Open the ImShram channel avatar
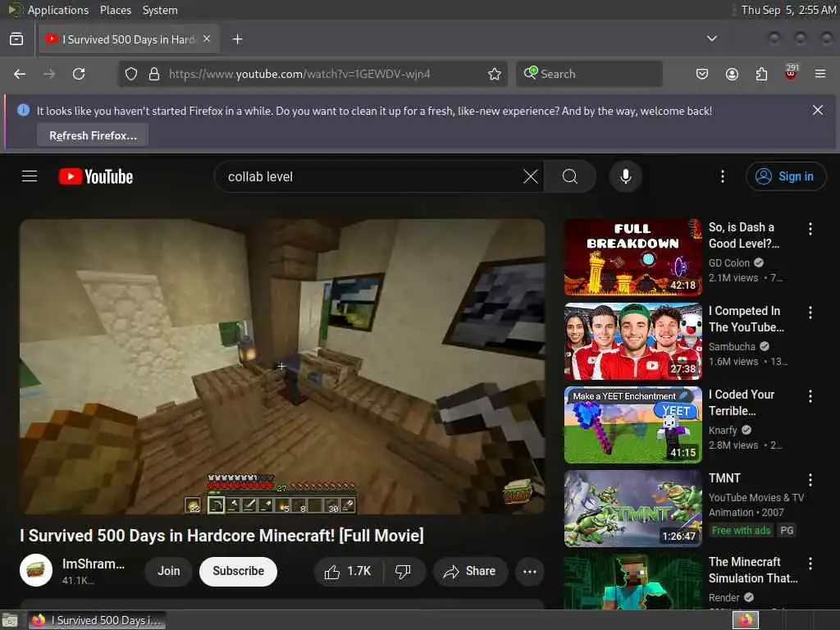Screen dimensions: 840x630 point(36,570)
